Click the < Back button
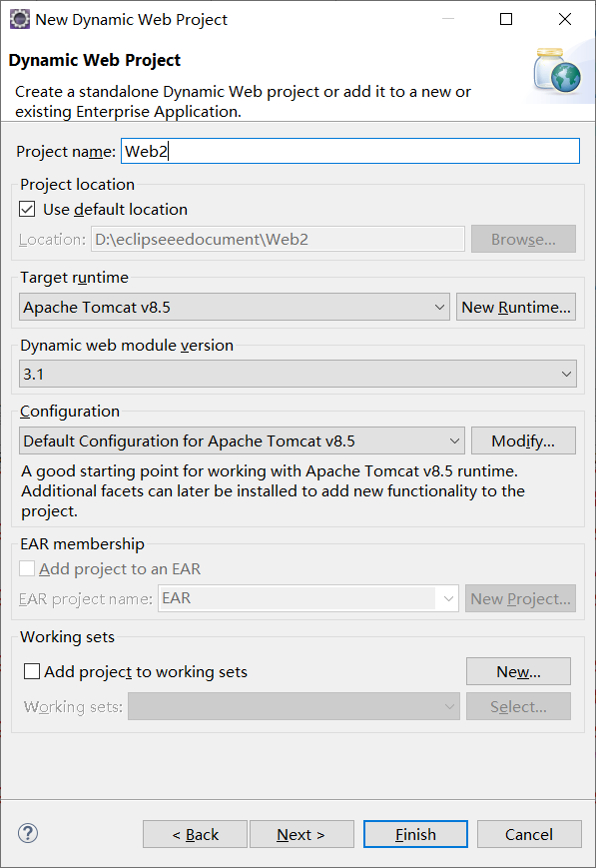 (195, 834)
